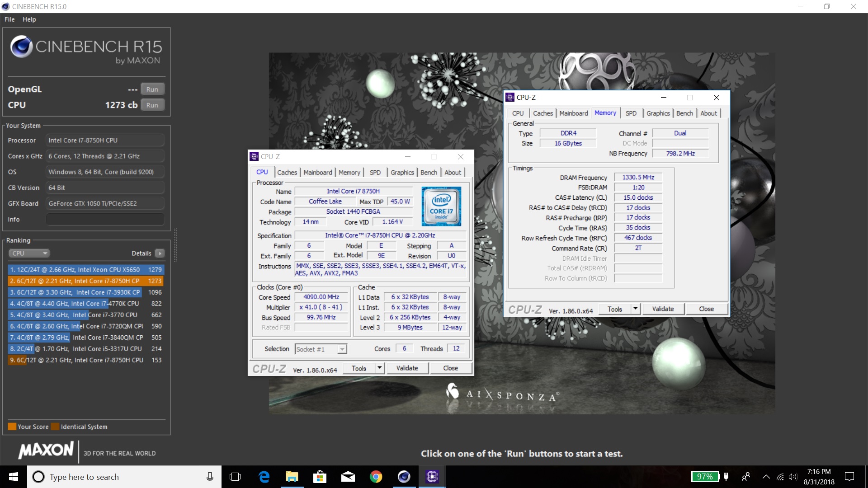Screen dimensions: 868x488
Task: Click the power plug icon in system tray
Action: 726,477
